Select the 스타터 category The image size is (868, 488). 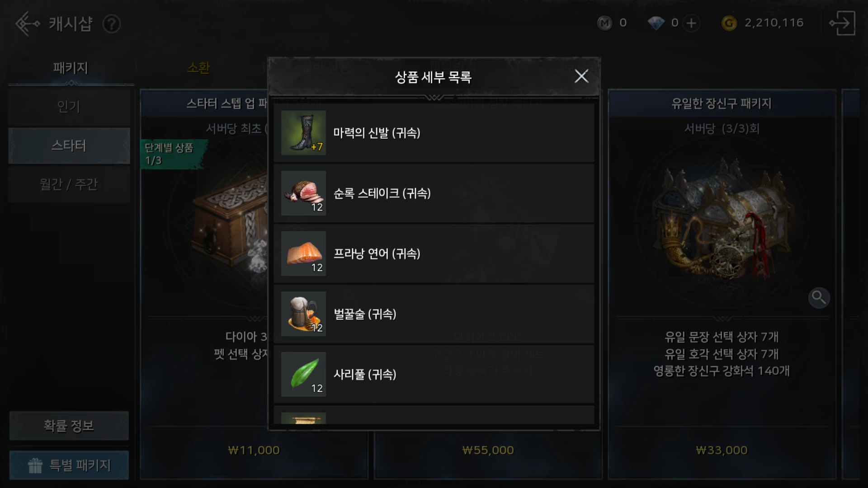coord(69,145)
